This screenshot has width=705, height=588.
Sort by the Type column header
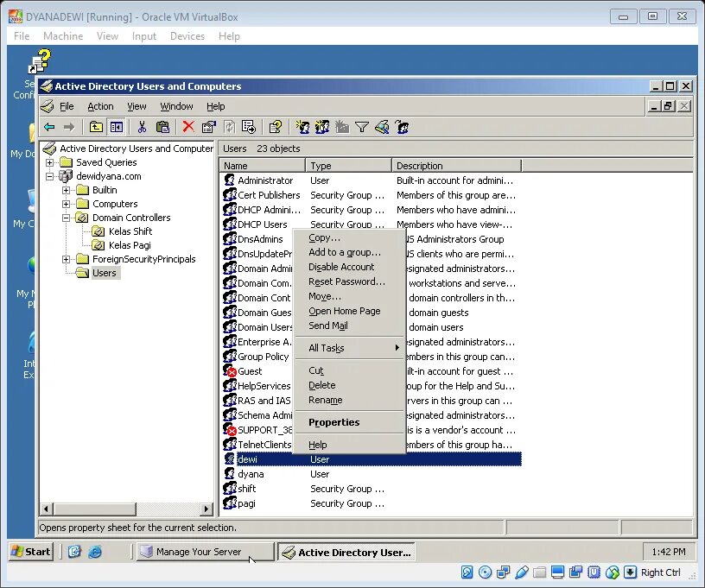[x=348, y=166]
